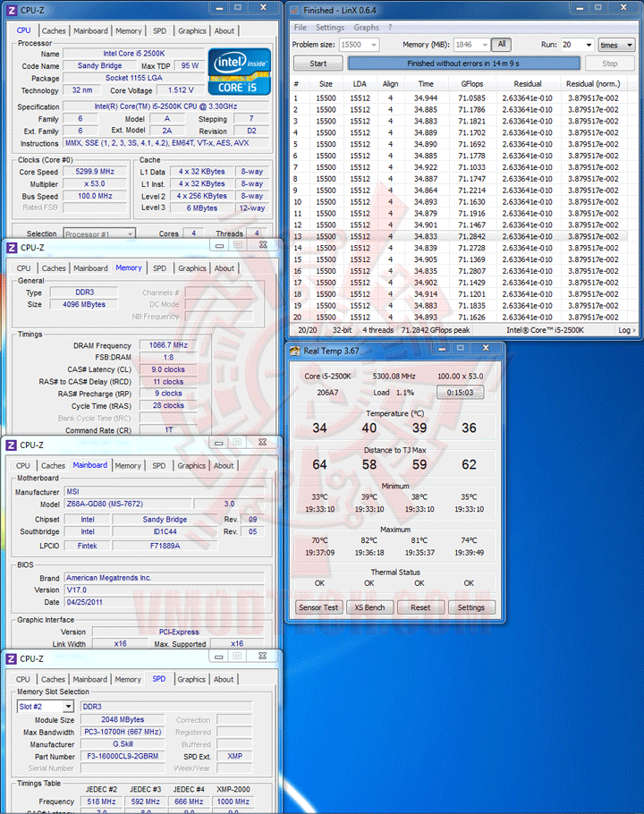Click CPU-Z icon in Mainboard window title bar
Viewport: 644px width, 814px height.
pos(11,445)
